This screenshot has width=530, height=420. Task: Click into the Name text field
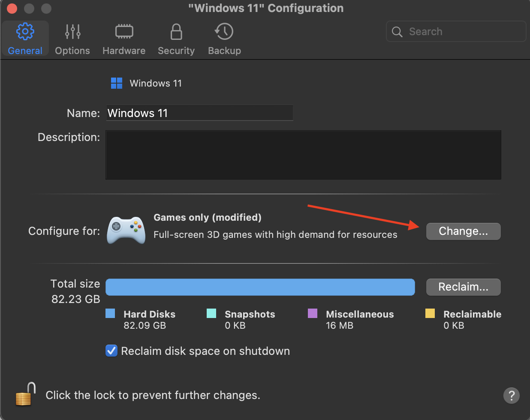pyautogui.click(x=199, y=113)
